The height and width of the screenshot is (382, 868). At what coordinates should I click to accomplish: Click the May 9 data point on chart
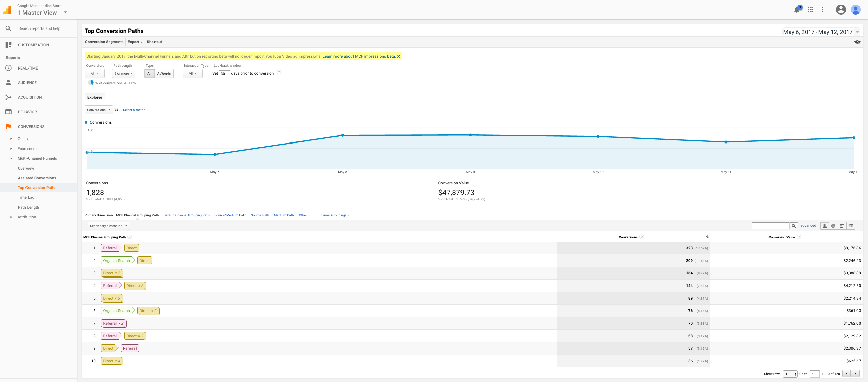(x=470, y=135)
